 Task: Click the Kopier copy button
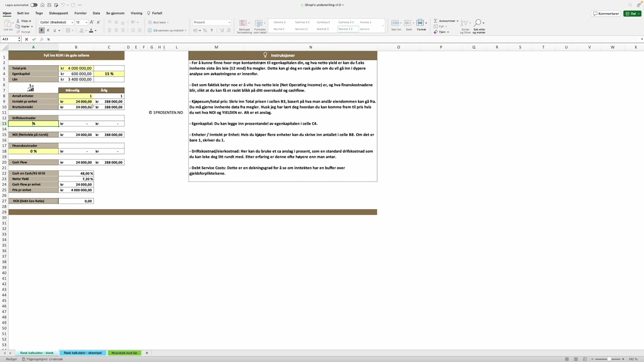[x=24, y=26]
